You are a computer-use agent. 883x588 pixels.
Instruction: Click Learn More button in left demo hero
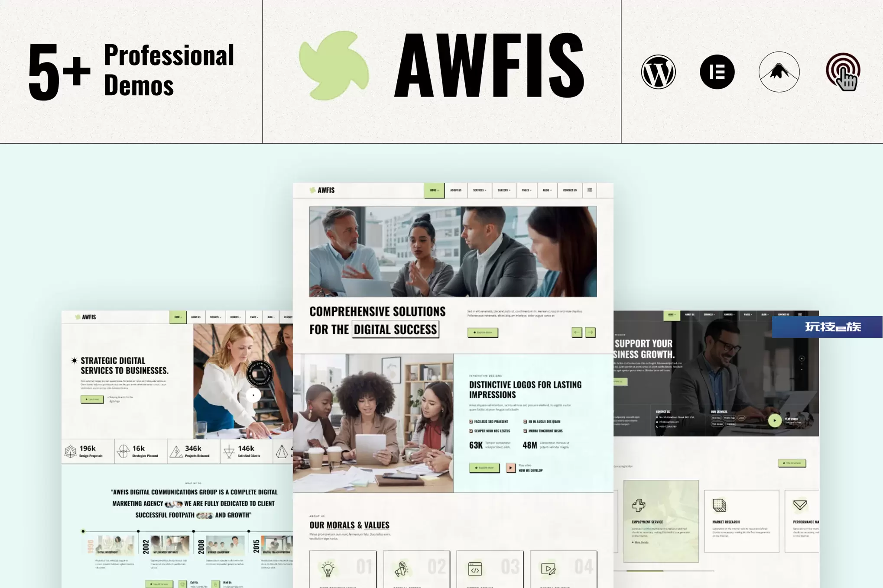[x=92, y=399]
